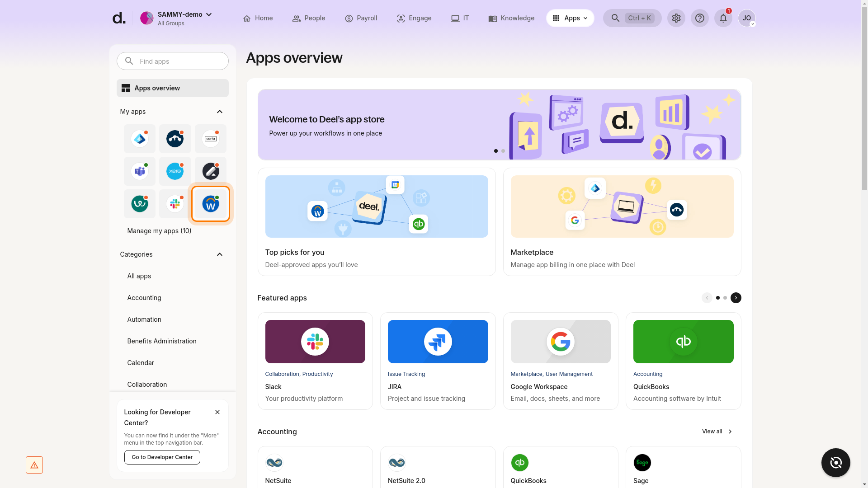Image resolution: width=868 pixels, height=488 pixels.
Task: Go to next Featured apps page
Action: (x=736, y=298)
